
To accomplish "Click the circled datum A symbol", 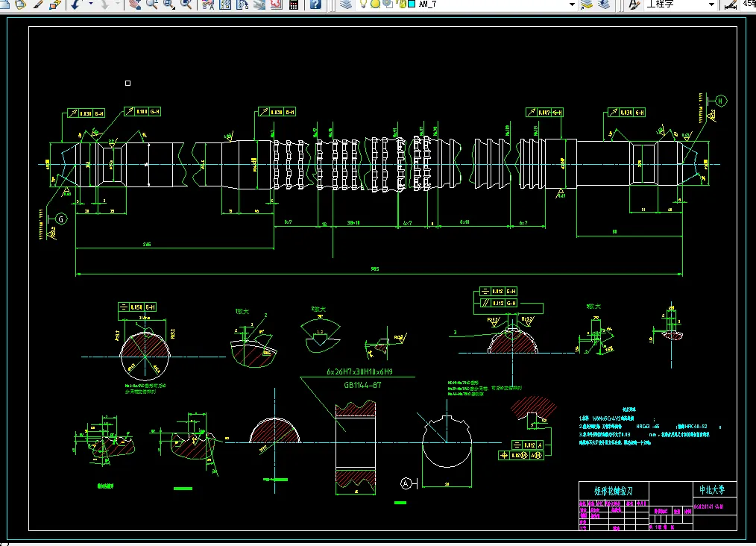I will [x=406, y=483].
